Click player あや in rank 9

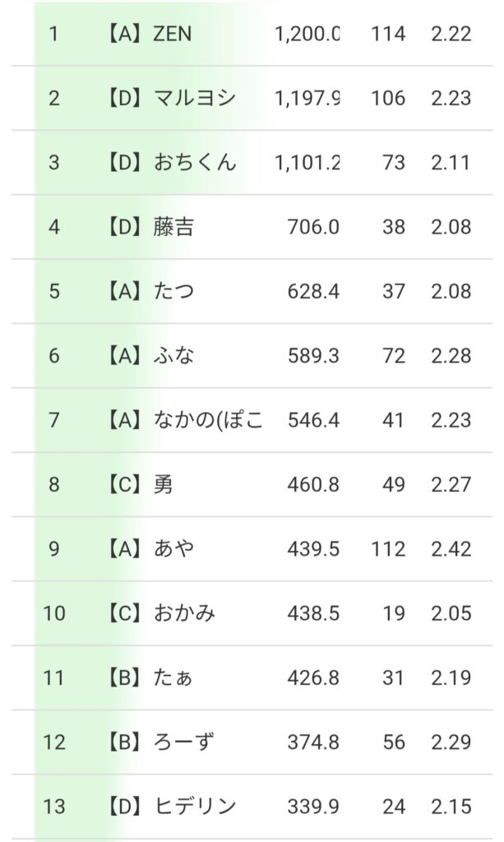point(173,548)
